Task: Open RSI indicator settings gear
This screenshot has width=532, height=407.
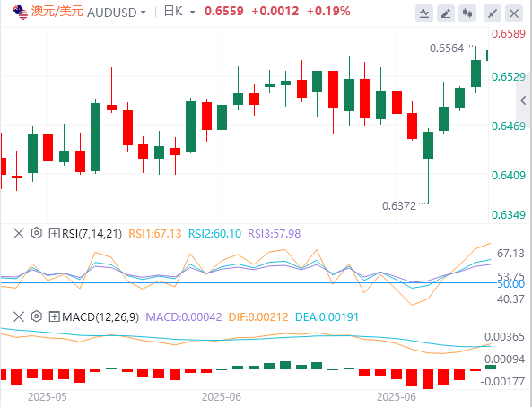Action: click(36, 233)
